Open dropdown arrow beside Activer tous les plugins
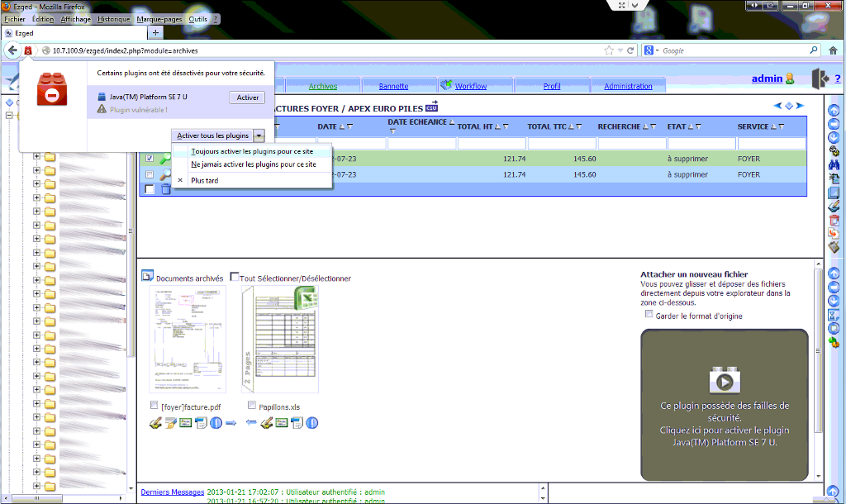The height and width of the screenshot is (504, 846). (259, 135)
